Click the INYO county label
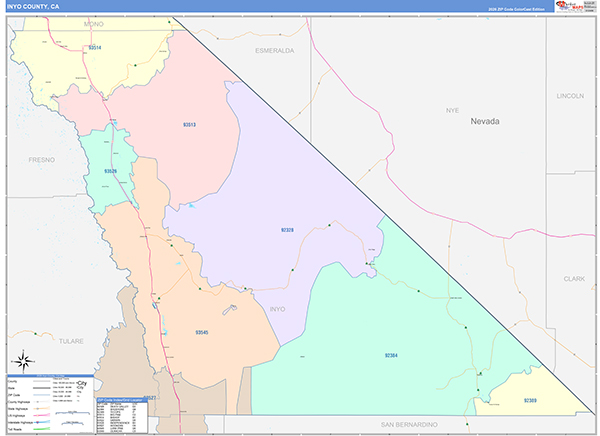The image size is (600, 436). pyautogui.click(x=277, y=309)
